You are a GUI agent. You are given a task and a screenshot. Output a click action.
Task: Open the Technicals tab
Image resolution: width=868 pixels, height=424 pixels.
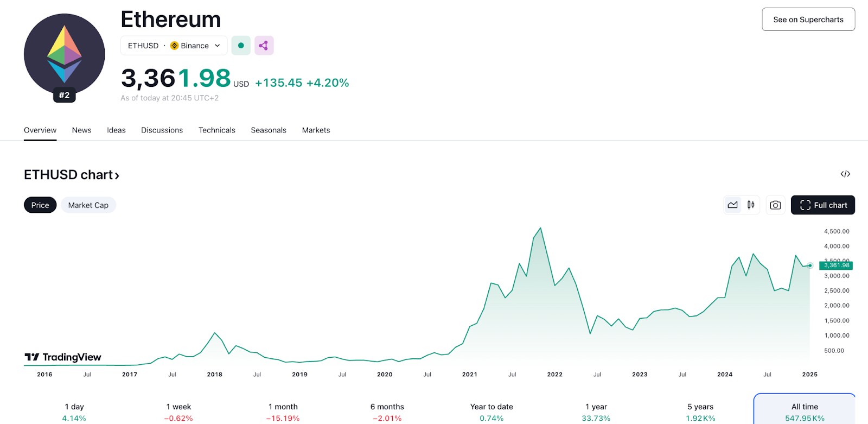(x=217, y=130)
